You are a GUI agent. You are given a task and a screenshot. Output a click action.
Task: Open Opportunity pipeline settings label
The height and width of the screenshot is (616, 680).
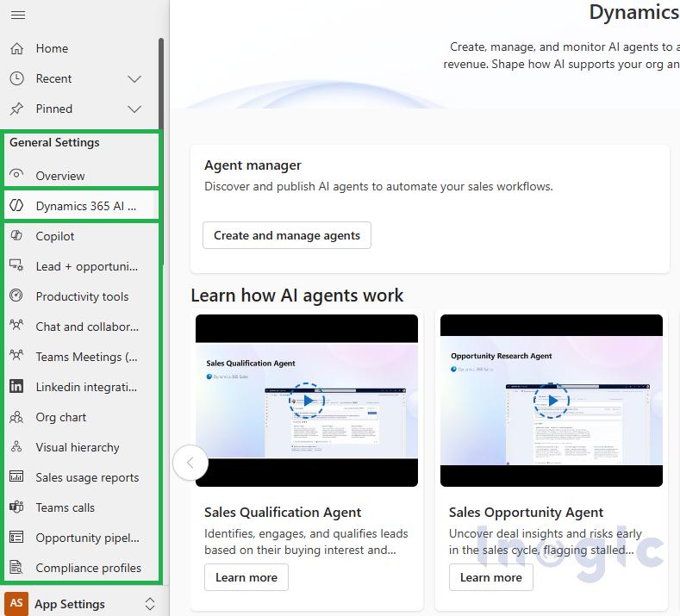[88, 538]
